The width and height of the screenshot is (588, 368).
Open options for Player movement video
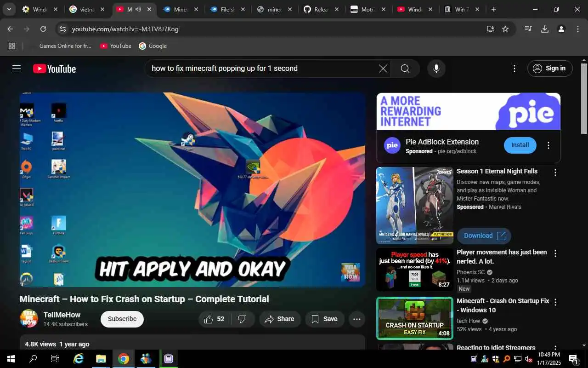(555, 253)
